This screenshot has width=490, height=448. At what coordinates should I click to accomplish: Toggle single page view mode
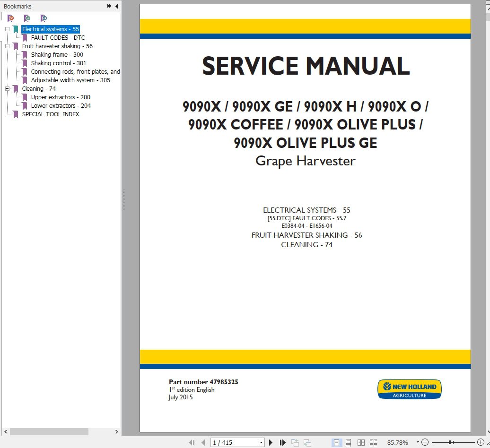(x=337, y=442)
